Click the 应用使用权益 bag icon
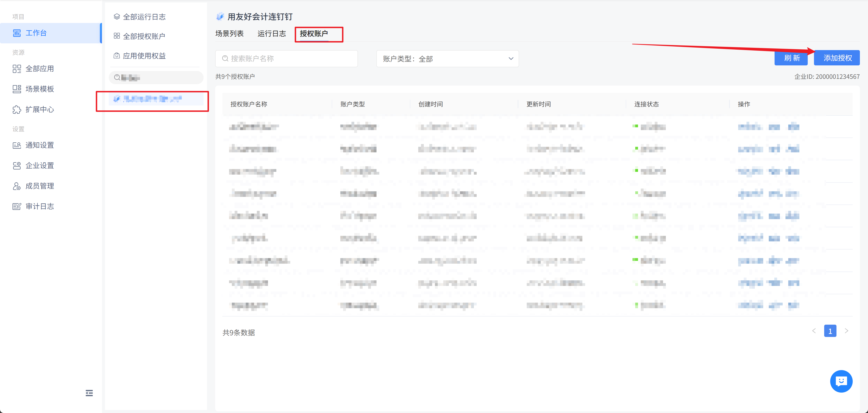The image size is (868, 413). coord(117,56)
